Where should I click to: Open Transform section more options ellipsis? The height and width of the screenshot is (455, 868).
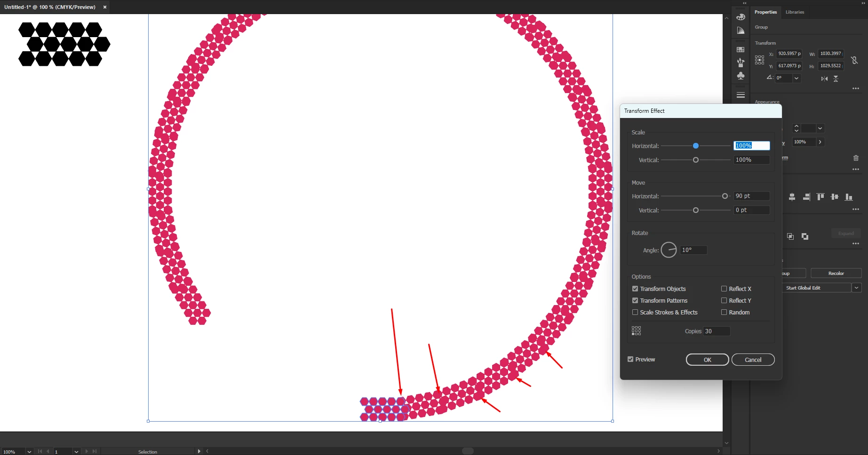856,88
